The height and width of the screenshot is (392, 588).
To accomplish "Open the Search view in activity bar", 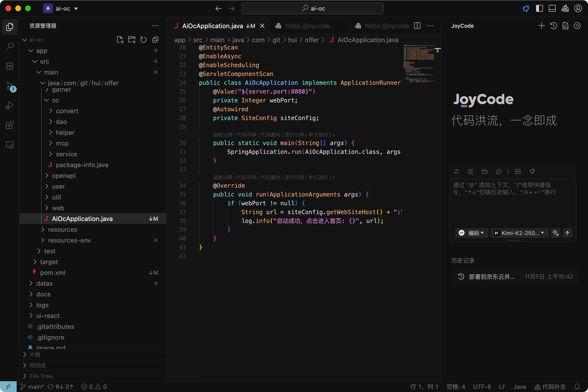I will coord(10,46).
